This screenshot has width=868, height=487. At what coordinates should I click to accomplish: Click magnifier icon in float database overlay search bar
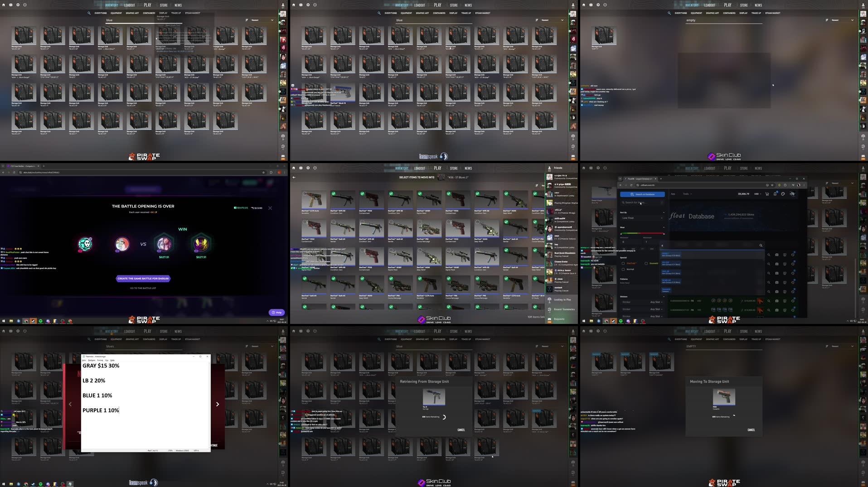761,246
